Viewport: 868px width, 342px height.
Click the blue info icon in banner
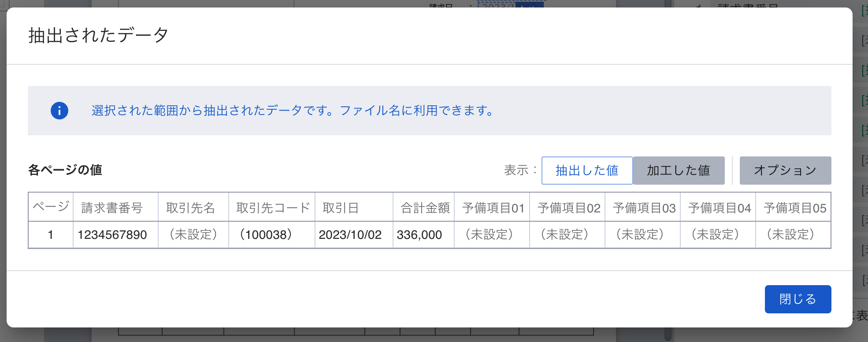click(59, 111)
